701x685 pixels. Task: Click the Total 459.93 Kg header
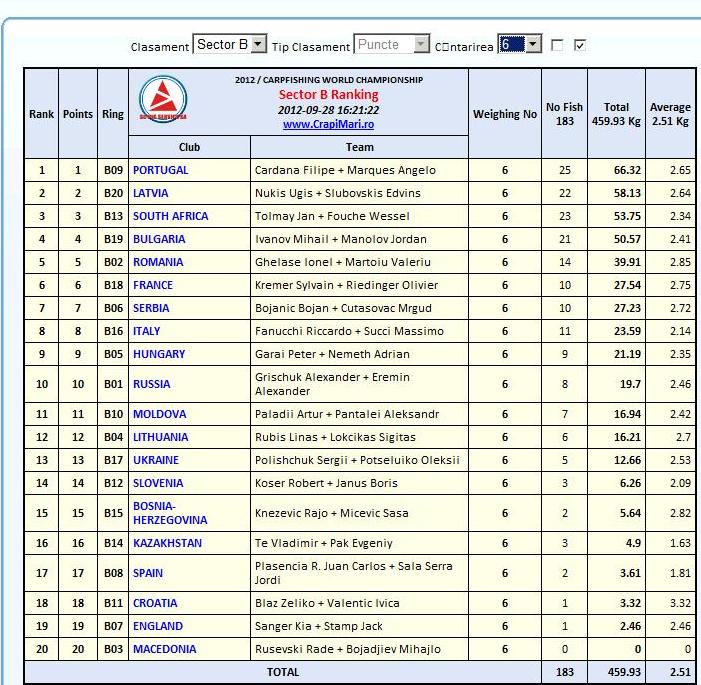click(x=616, y=114)
